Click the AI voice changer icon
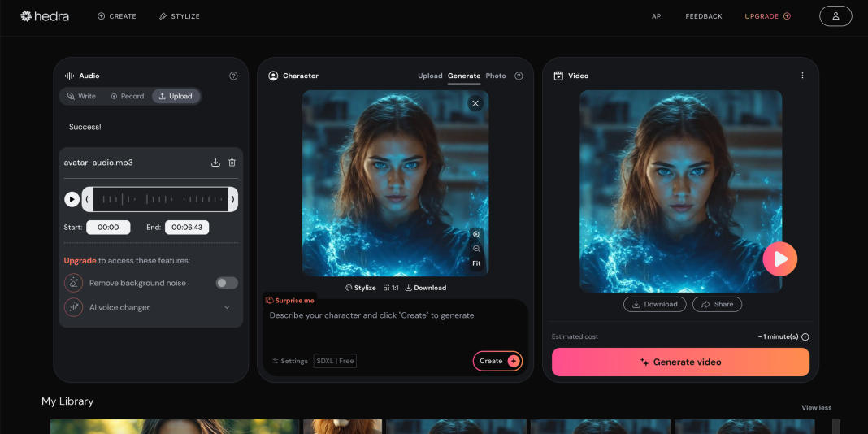The image size is (868, 434). tap(74, 307)
